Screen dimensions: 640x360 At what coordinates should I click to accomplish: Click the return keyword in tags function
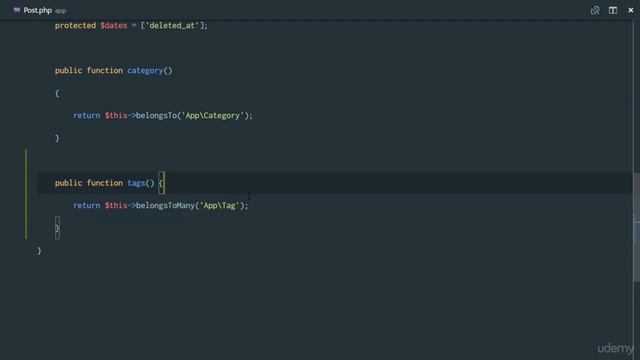pyautogui.click(x=87, y=205)
